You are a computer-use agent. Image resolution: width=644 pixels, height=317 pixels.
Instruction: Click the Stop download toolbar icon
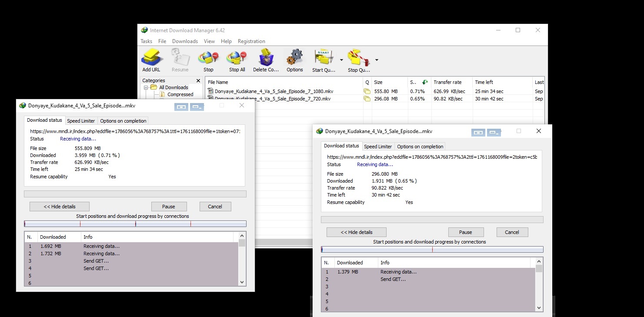tap(208, 57)
